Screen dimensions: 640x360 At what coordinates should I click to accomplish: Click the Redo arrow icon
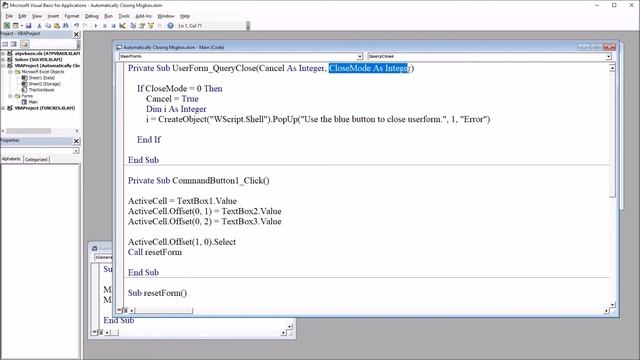click(x=85, y=26)
